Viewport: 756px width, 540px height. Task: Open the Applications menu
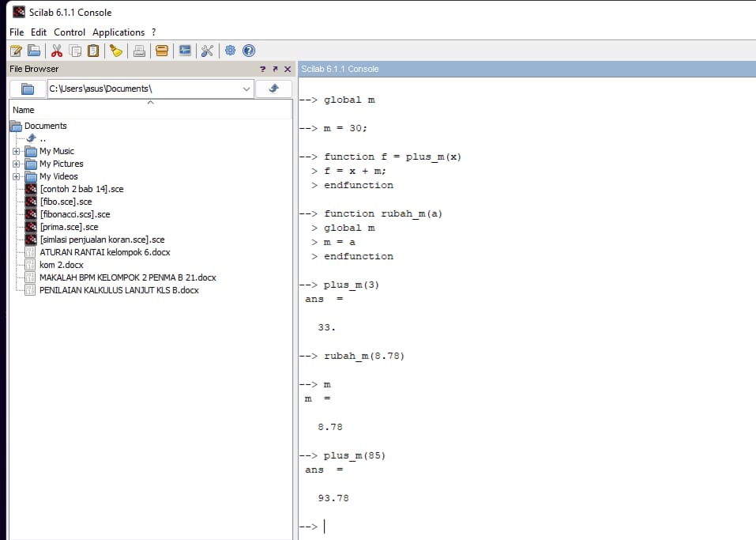coord(118,32)
